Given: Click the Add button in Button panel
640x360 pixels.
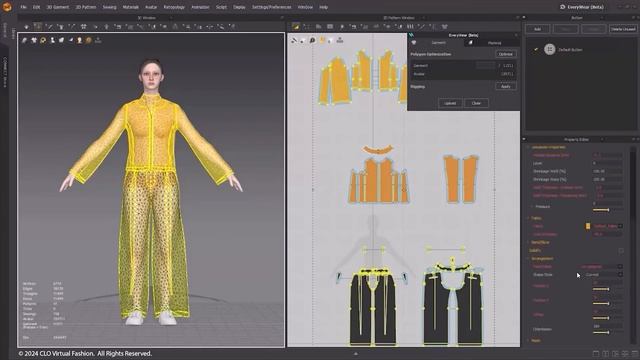Looking at the screenshot, I should pos(538,29).
